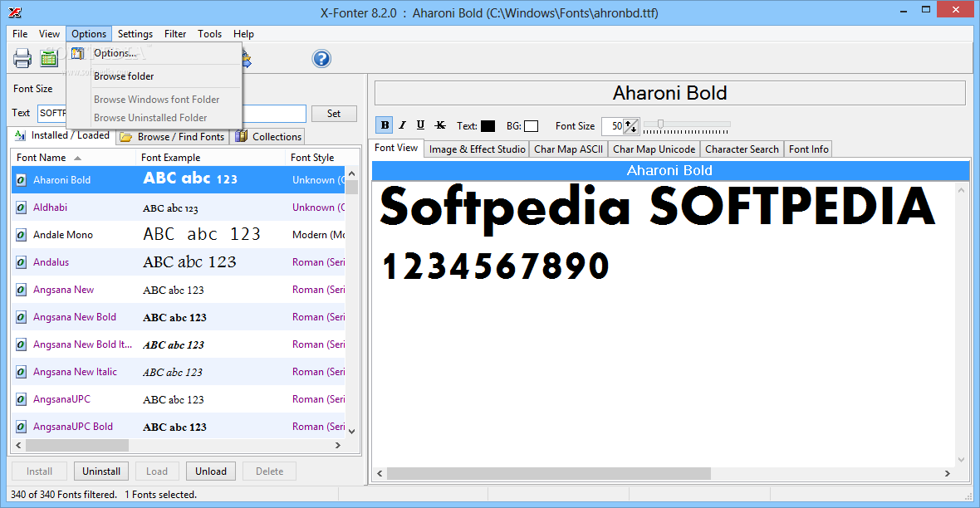Click the partially hidden arrow toolbar icon
The width and height of the screenshot is (980, 508).
tap(247, 60)
